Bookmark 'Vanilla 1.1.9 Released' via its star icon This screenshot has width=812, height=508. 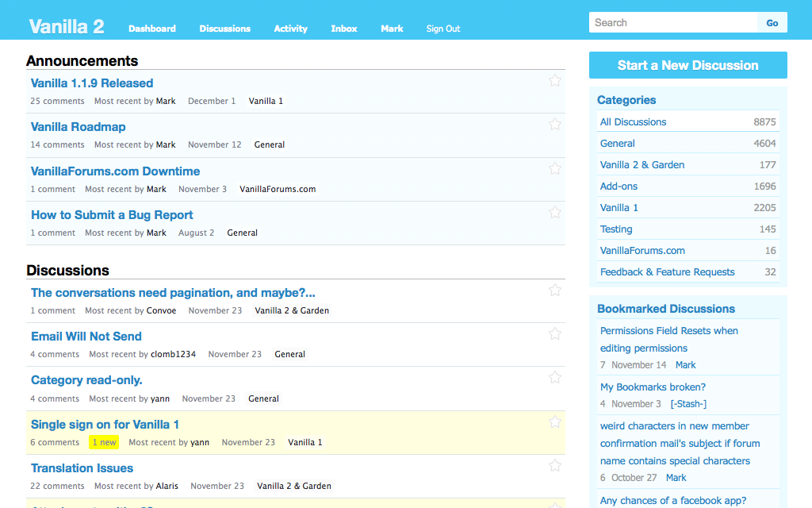(555, 80)
